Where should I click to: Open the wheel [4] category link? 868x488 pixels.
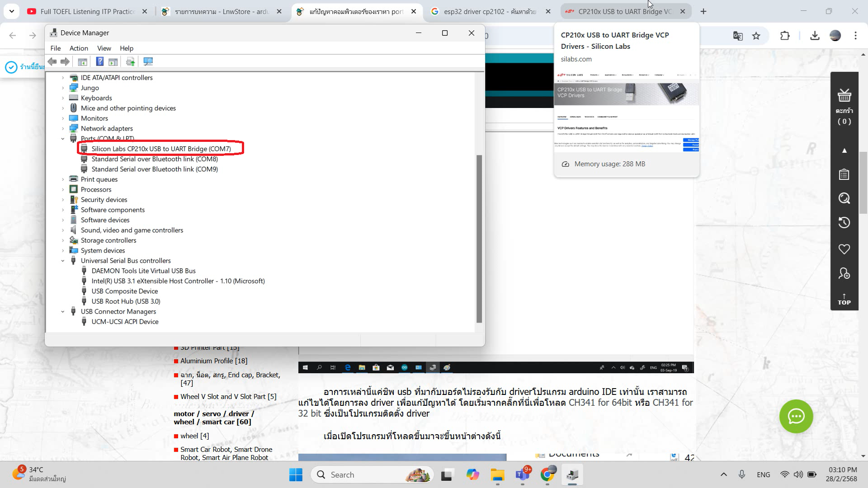pos(195,436)
